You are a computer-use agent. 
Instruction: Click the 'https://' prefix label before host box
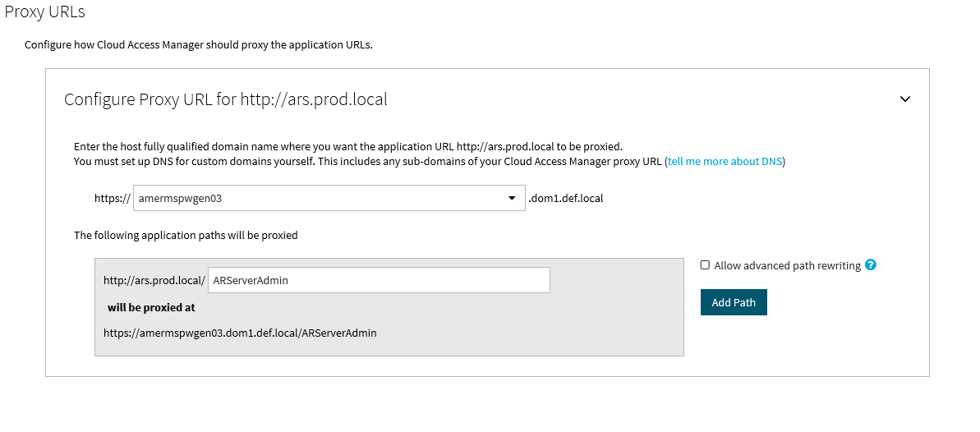click(x=112, y=199)
